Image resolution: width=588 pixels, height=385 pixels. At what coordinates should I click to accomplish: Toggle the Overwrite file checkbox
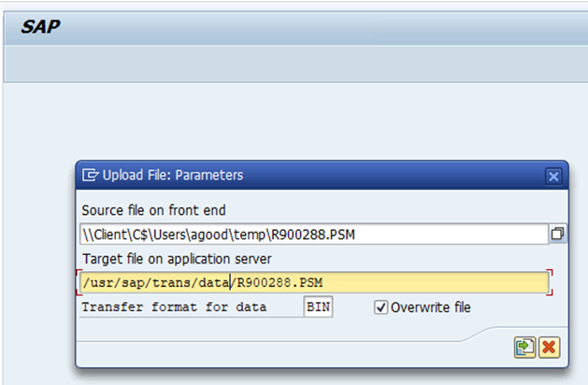381,307
